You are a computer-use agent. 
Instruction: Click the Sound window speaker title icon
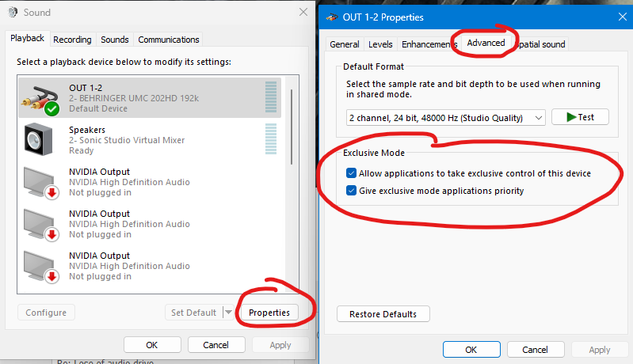13,12
